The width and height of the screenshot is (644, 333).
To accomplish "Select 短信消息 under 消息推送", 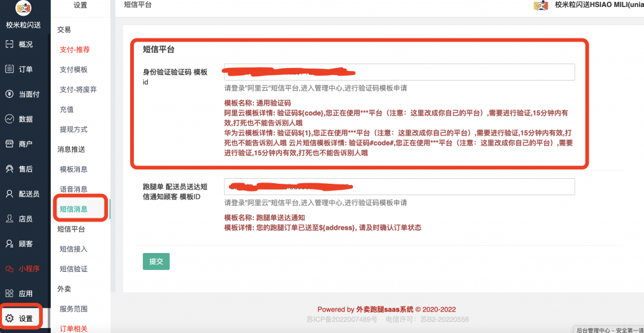I will (x=74, y=209).
